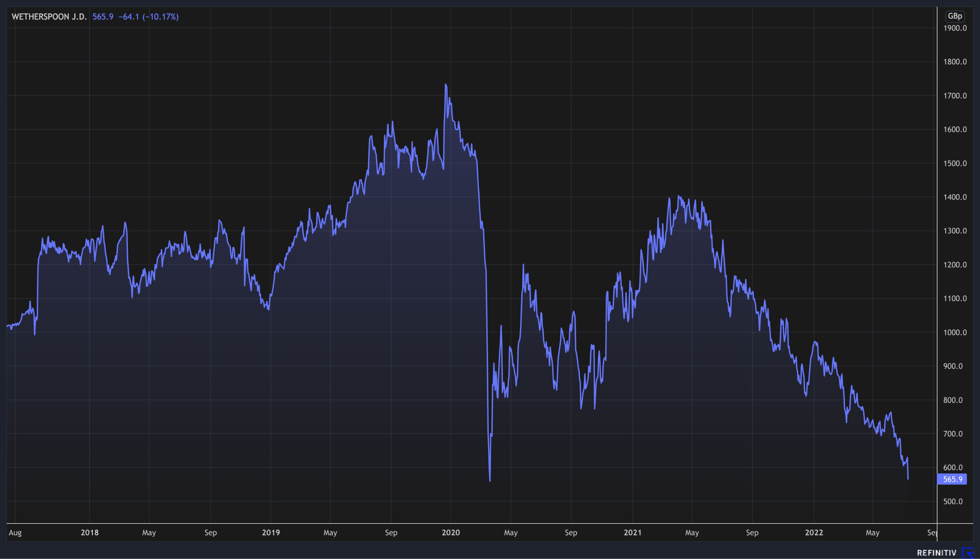Click the 565.9 last price in the legend
Viewport: 980px width, 559px height.
pos(103,16)
